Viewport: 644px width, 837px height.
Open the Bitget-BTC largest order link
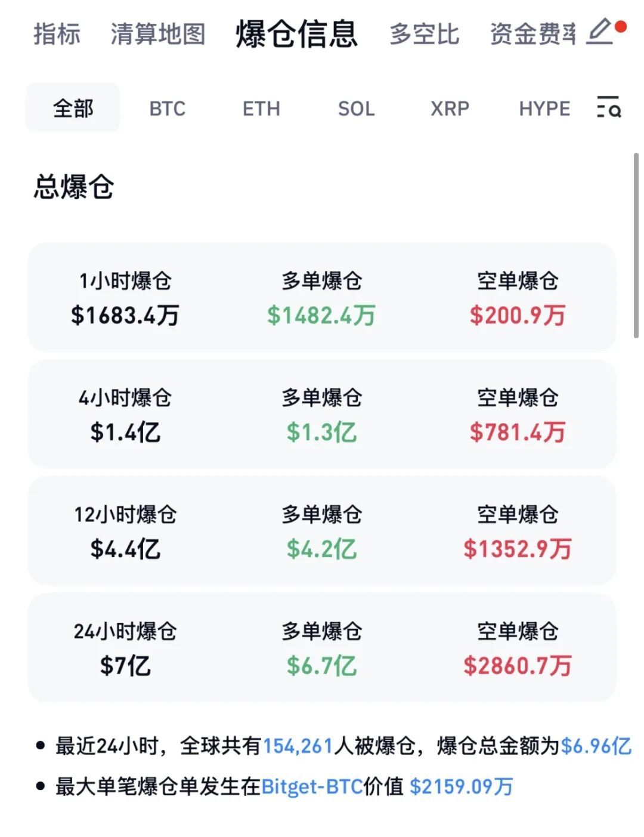coord(312,787)
